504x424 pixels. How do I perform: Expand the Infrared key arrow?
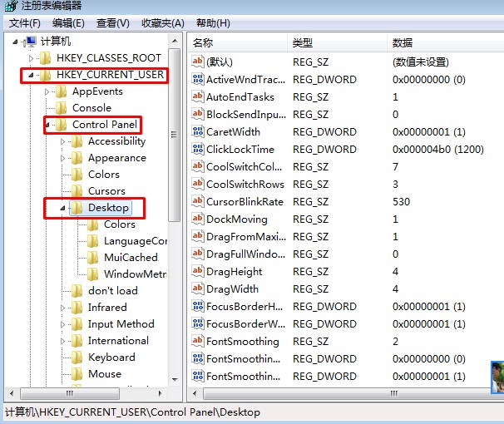click(62, 308)
